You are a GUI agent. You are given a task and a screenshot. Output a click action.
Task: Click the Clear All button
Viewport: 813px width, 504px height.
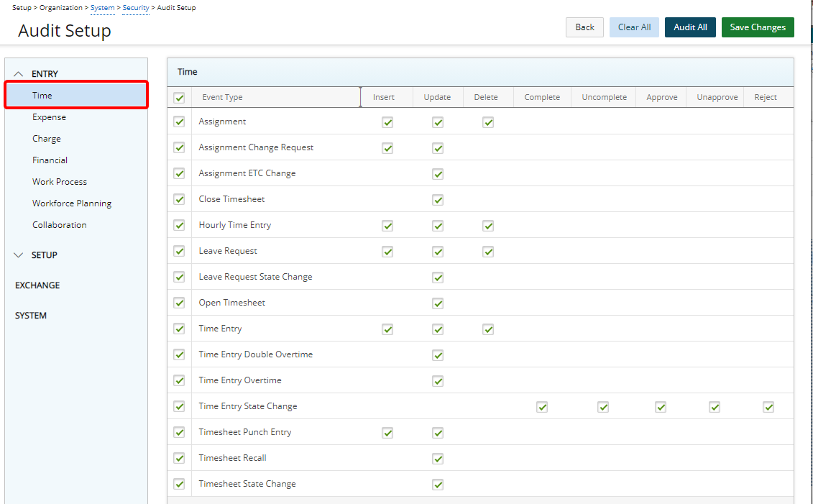pyautogui.click(x=634, y=27)
